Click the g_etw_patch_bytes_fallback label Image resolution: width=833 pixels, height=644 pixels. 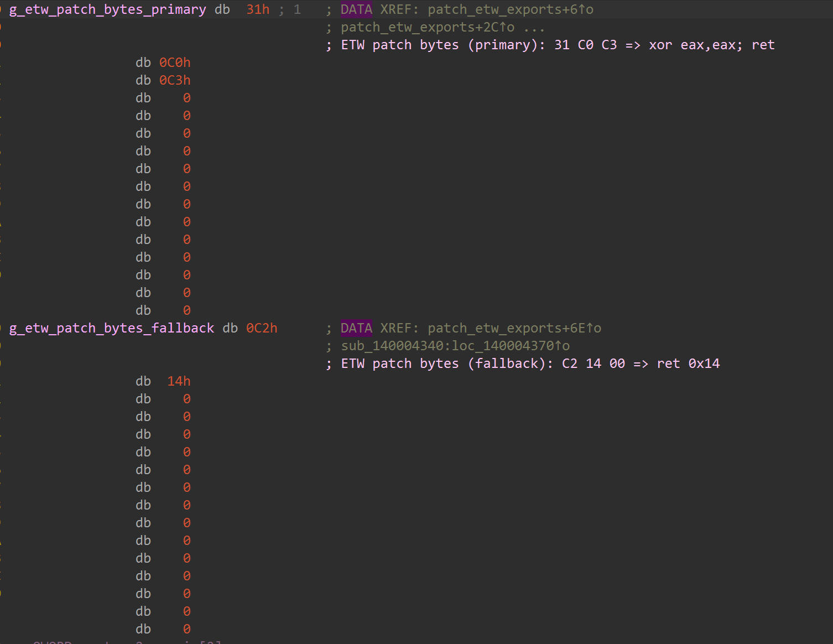[111, 329]
